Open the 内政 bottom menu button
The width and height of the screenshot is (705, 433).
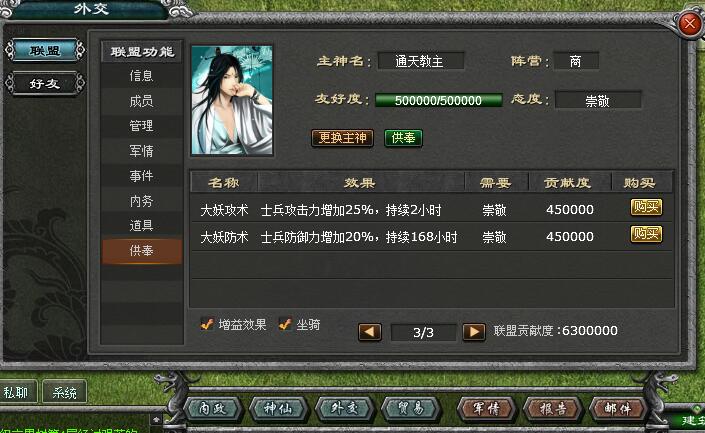click(x=213, y=408)
